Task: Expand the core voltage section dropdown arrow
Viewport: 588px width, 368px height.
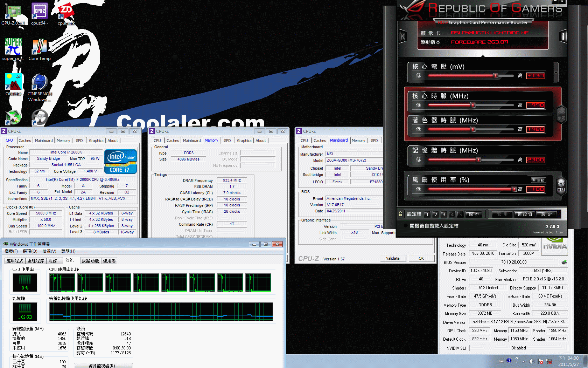Action: pos(556,73)
